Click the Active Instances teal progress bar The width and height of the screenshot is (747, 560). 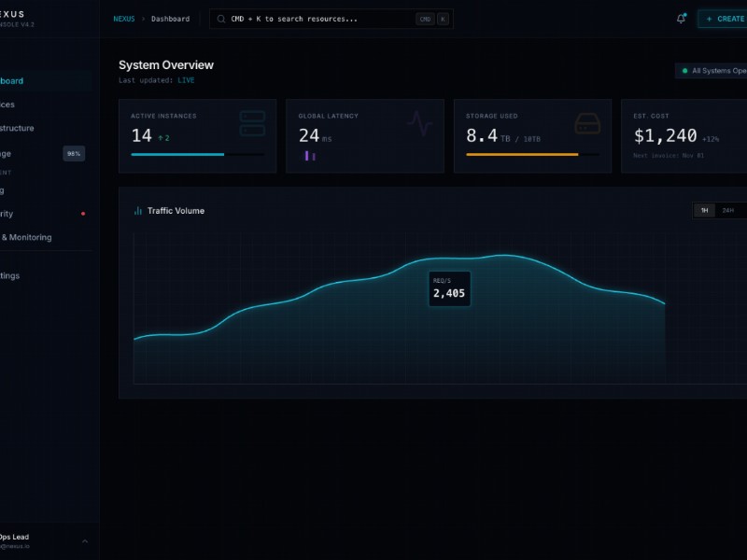click(x=177, y=154)
